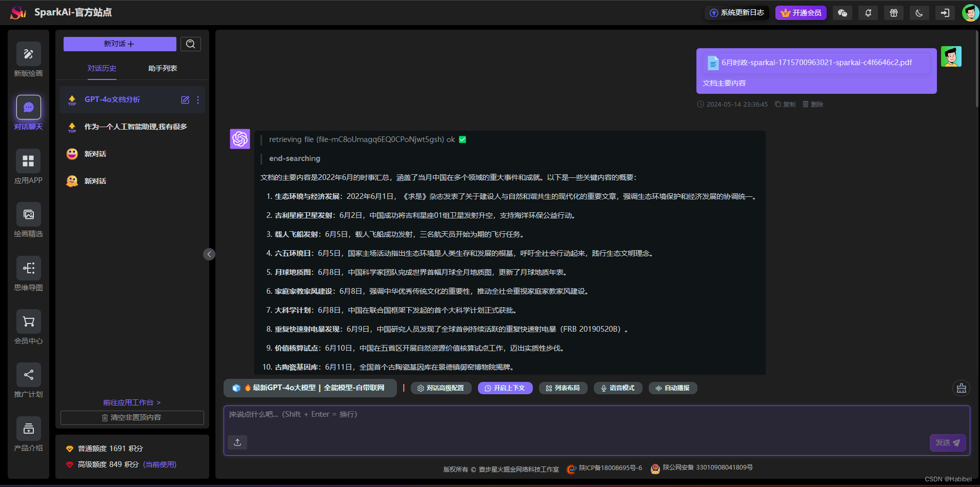
Task: Click the gift box icon in top bar
Action: 894,13
